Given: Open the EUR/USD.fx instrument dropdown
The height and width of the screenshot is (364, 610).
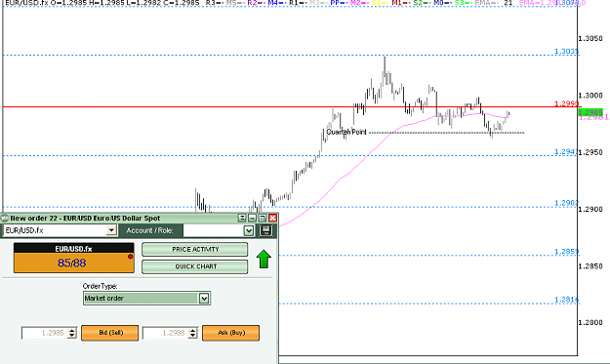Looking at the screenshot, I should (111, 230).
